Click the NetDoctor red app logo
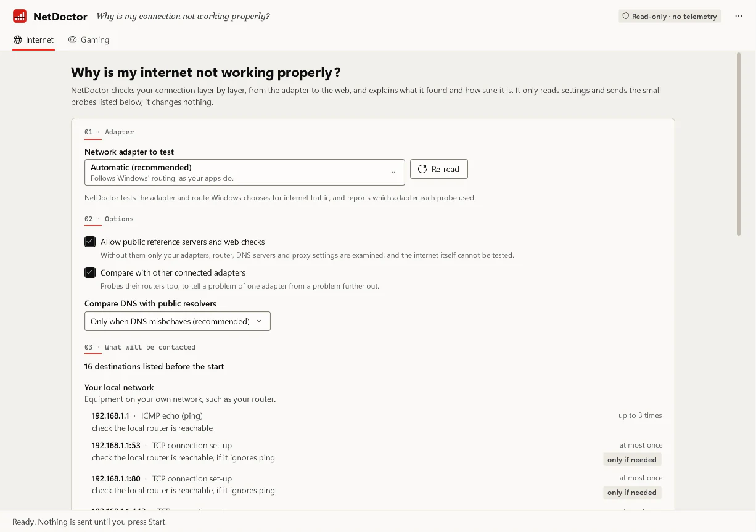The image size is (756, 532). point(20,16)
